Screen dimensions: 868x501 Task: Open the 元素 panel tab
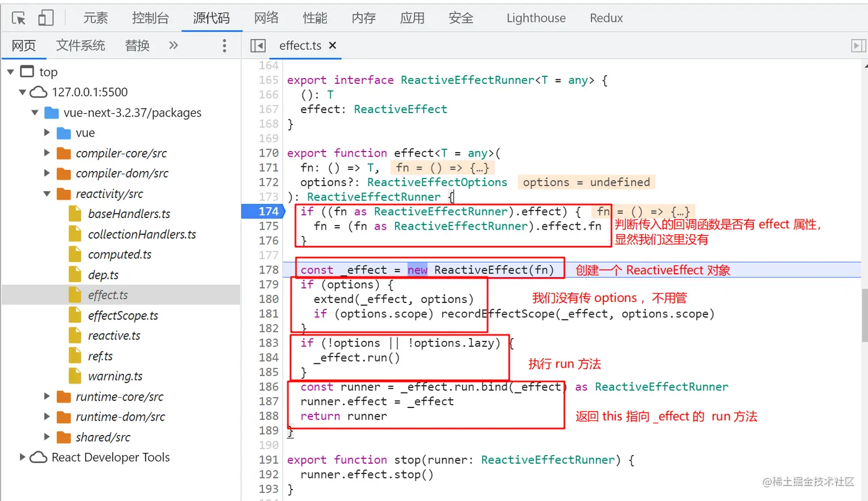(95, 18)
